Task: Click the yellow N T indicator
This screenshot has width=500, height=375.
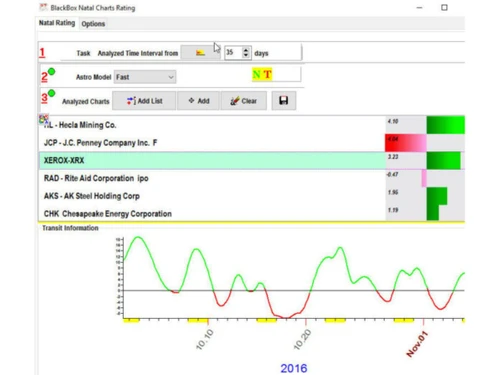Action: point(262,74)
